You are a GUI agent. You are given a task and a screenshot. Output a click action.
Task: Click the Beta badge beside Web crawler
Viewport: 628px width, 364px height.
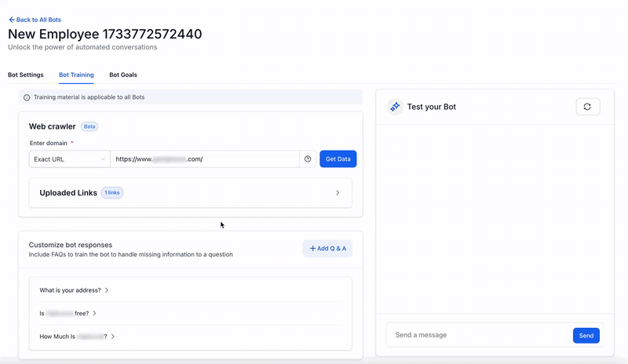click(x=89, y=126)
